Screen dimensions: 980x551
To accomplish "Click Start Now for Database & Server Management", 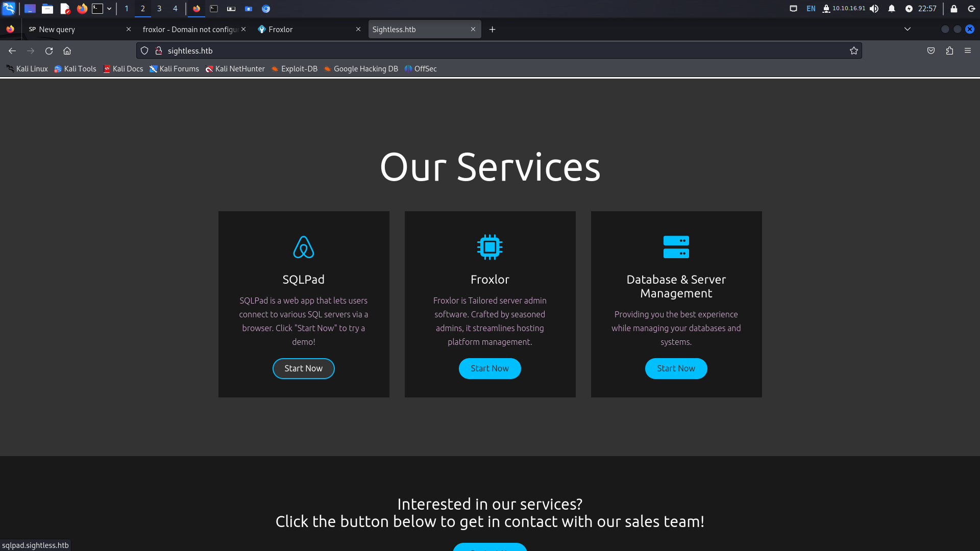I will [x=676, y=368].
